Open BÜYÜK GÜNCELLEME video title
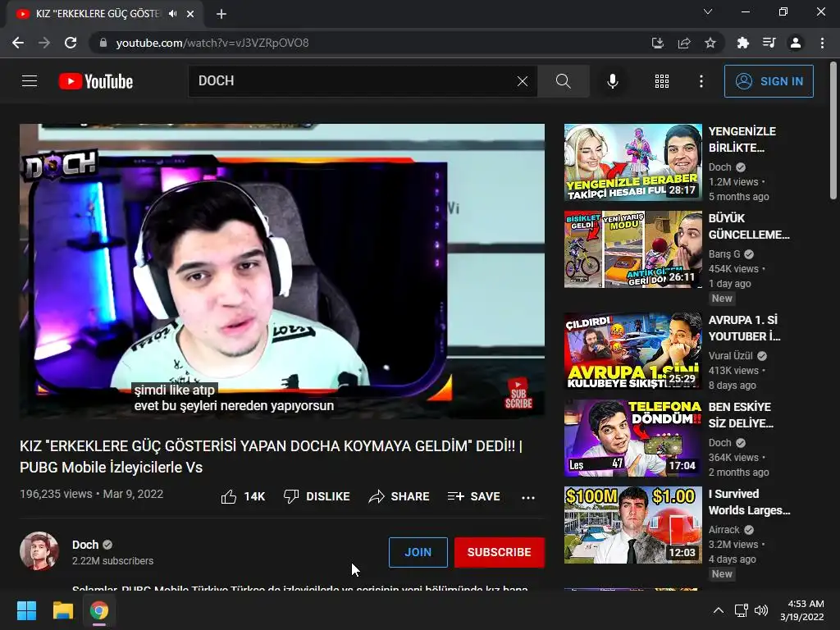This screenshot has width=840, height=630. click(749, 226)
